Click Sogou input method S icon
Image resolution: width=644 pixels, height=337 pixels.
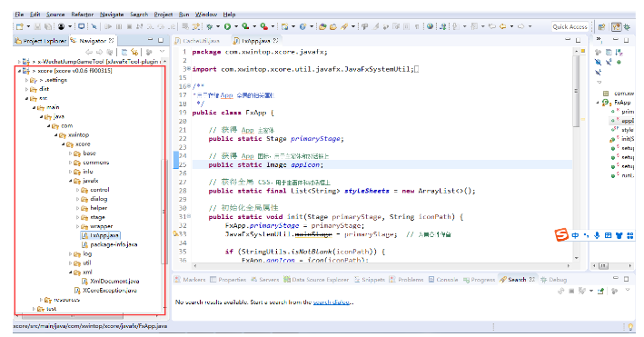pos(561,235)
